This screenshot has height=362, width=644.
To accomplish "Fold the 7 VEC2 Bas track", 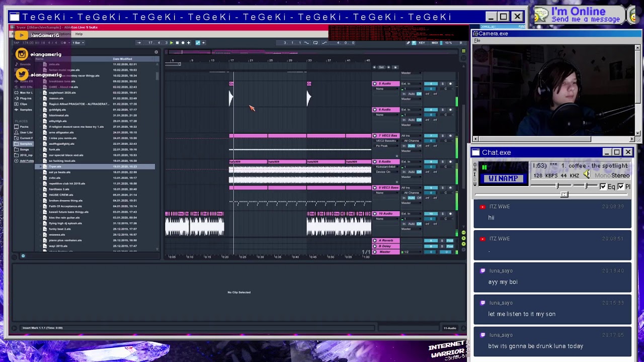I will (375, 136).
